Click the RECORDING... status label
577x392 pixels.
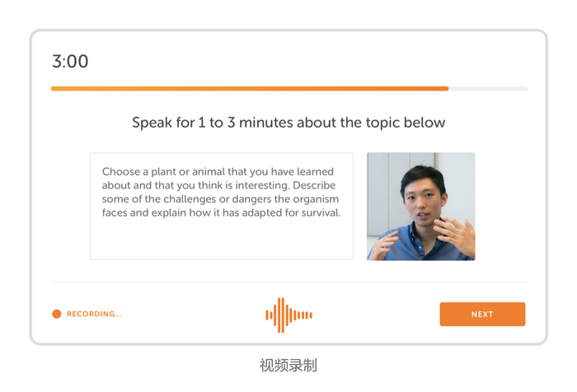pos(94,314)
